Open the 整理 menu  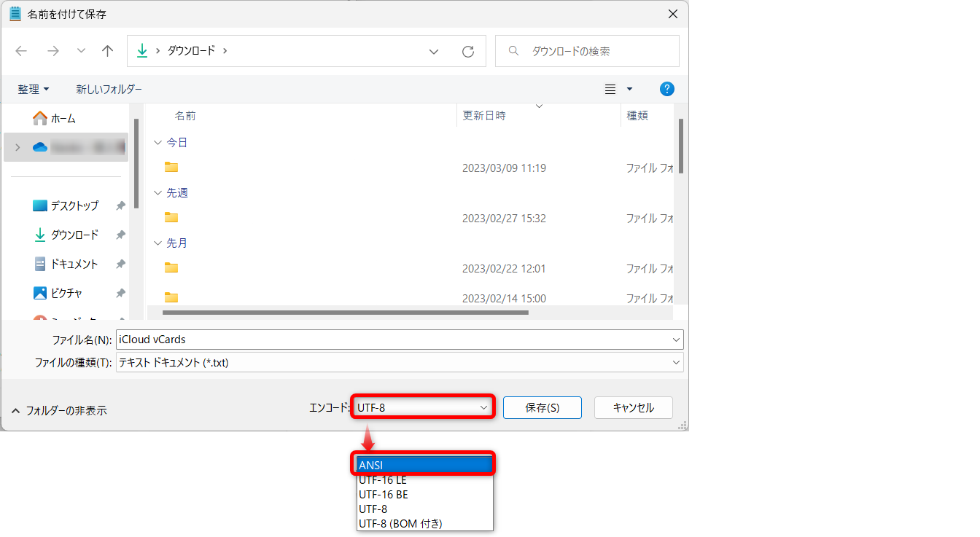[34, 89]
